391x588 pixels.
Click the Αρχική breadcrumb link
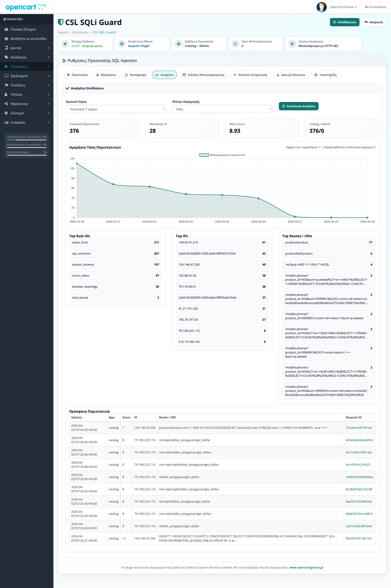pos(63,32)
